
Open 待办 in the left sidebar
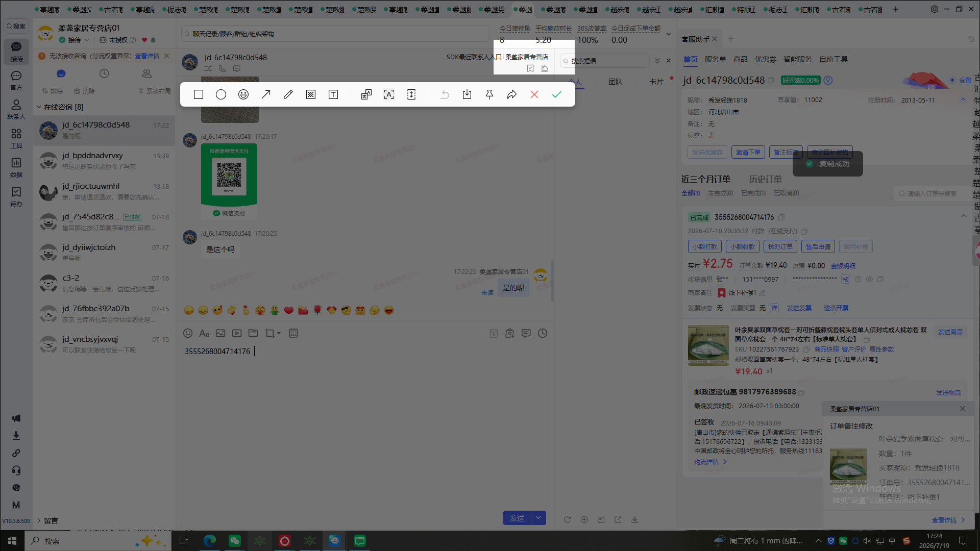tap(16, 196)
